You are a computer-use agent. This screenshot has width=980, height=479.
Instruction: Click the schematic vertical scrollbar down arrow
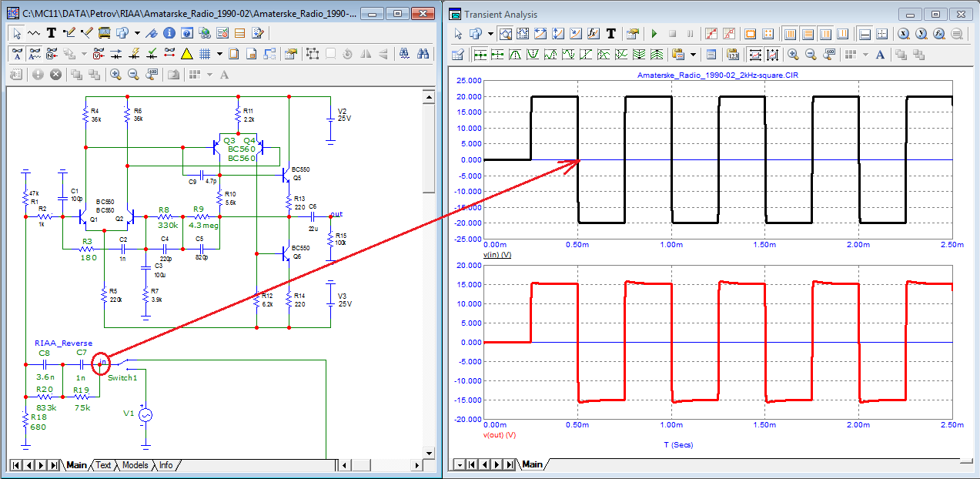429,451
